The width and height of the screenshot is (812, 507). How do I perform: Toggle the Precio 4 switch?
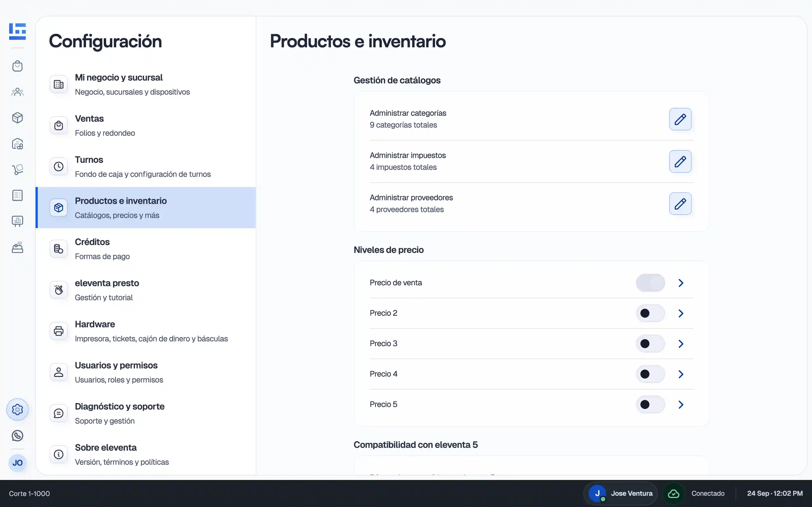(x=650, y=374)
